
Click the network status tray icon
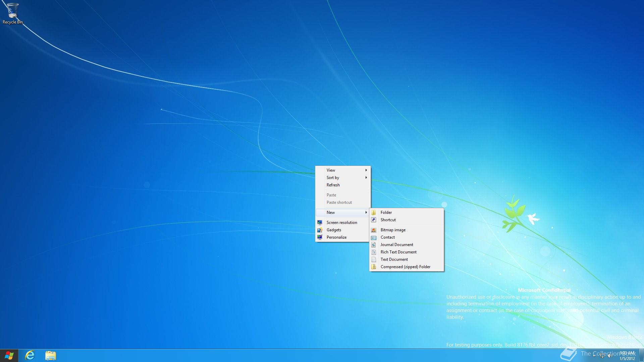[602, 356]
